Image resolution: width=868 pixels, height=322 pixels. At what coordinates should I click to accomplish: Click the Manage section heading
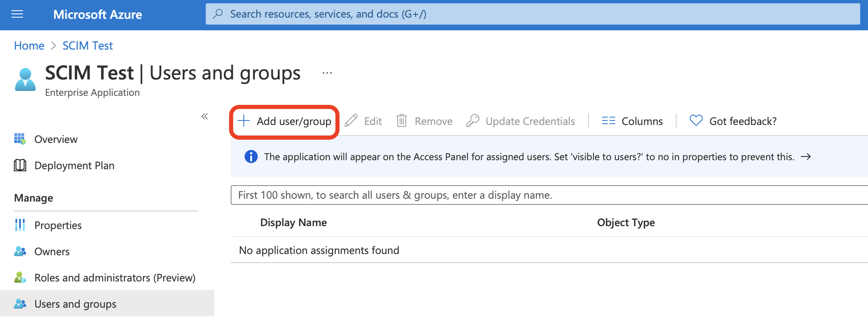point(34,198)
